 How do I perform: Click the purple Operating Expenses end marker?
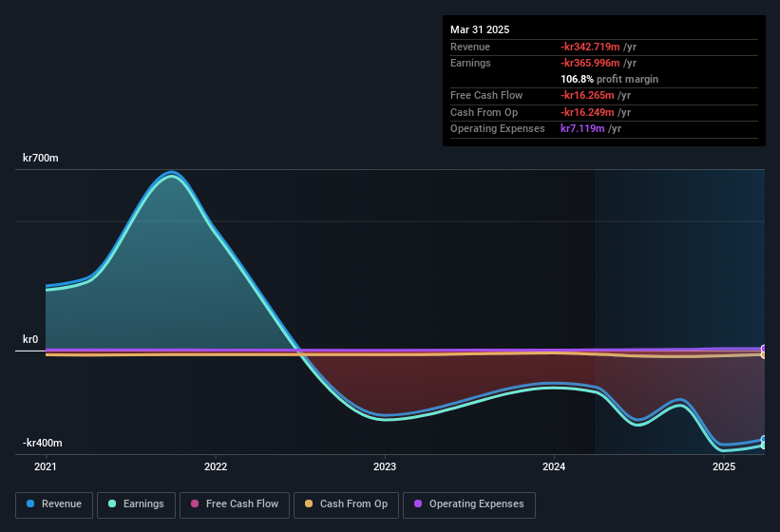(764, 349)
